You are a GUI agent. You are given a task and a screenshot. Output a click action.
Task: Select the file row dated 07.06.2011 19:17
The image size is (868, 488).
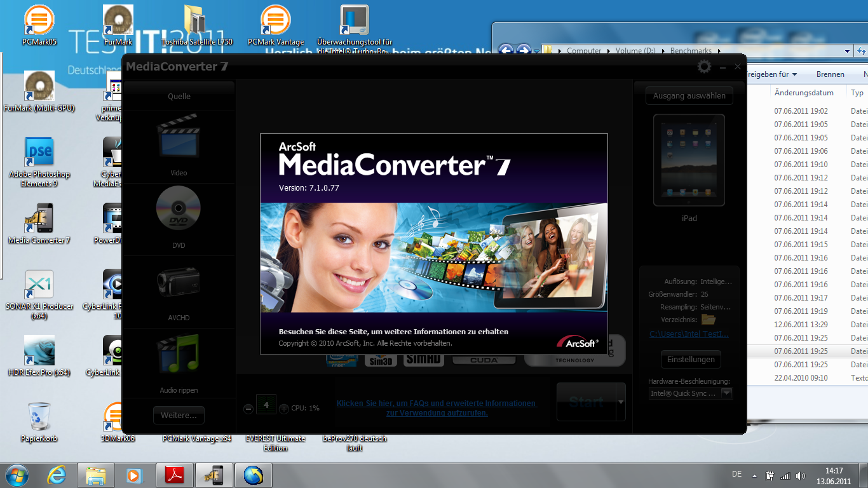pos(807,298)
